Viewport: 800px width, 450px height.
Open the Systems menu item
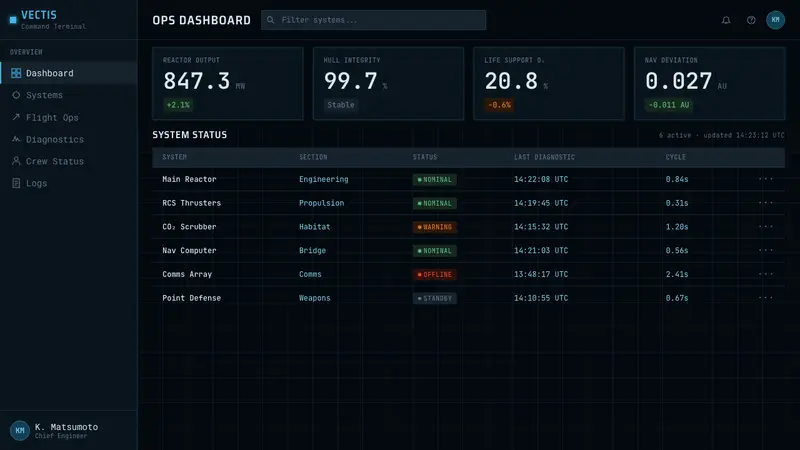point(69,95)
